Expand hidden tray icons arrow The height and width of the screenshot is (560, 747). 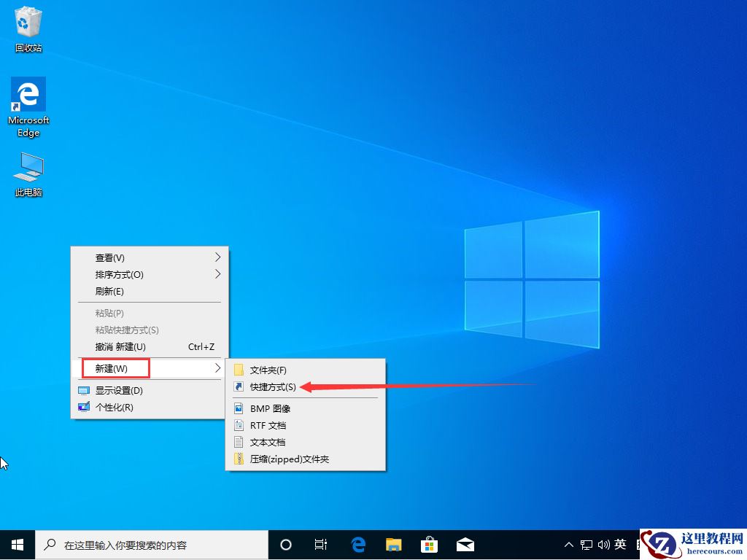coord(568,544)
